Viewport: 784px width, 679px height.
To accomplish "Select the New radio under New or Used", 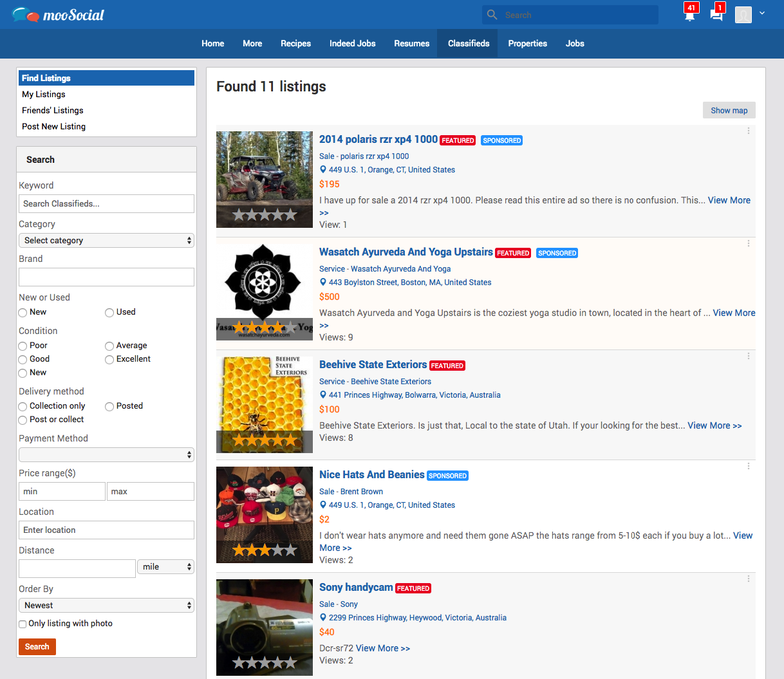I will [x=23, y=313].
